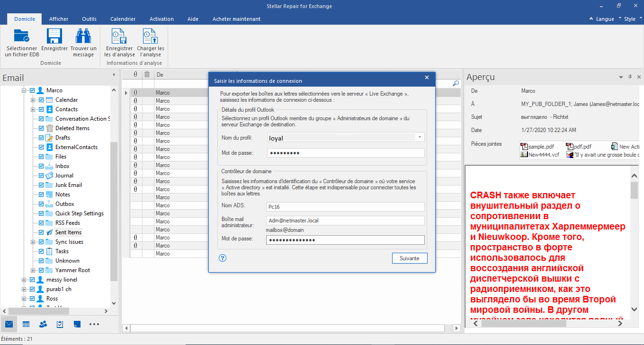
Task: Click Sélectionner un fichier EDB icon
Action: tap(21, 37)
